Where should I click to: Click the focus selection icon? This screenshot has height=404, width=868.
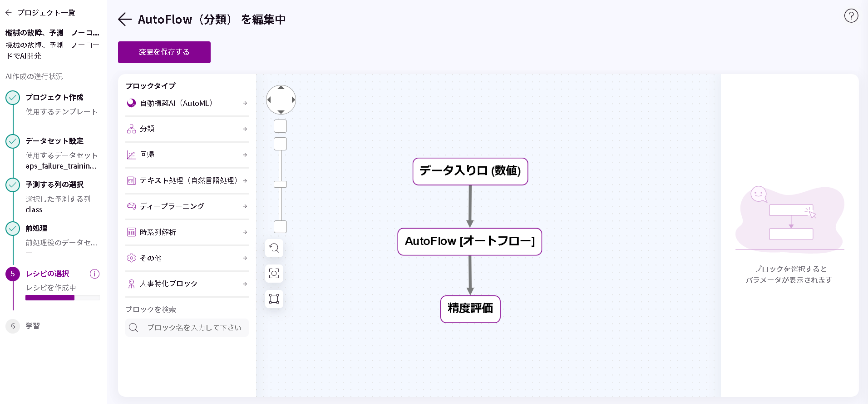click(x=274, y=274)
